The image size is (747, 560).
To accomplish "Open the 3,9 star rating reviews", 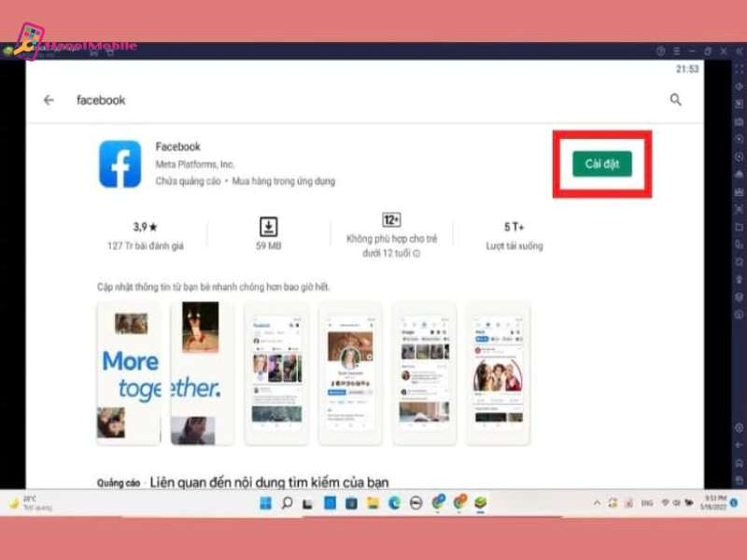I will tap(146, 227).
